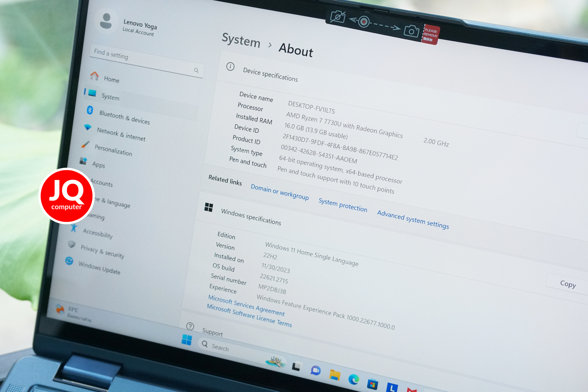Open File Explorer from the taskbar
The width and height of the screenshot is (588, 392).
335,375
